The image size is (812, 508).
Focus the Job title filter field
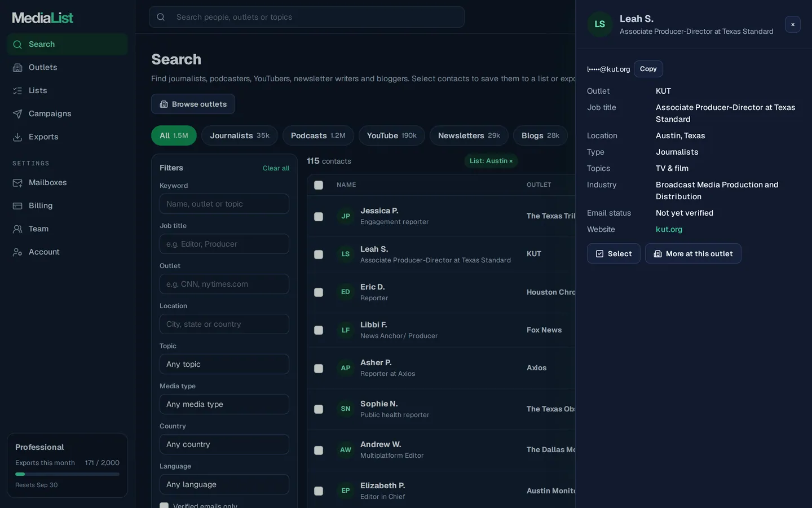pyautogui.click(x=224, y=244)
